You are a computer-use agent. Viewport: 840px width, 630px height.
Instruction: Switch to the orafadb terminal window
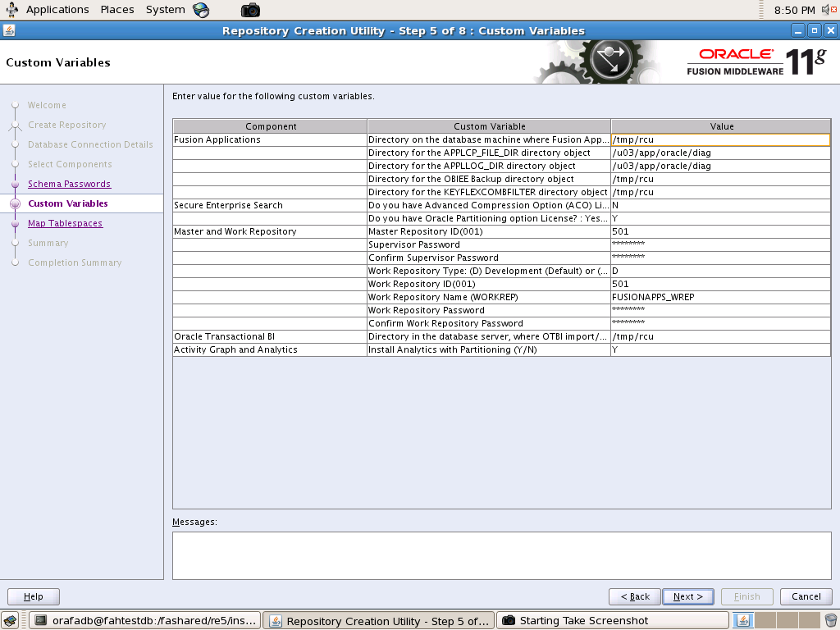144,621
